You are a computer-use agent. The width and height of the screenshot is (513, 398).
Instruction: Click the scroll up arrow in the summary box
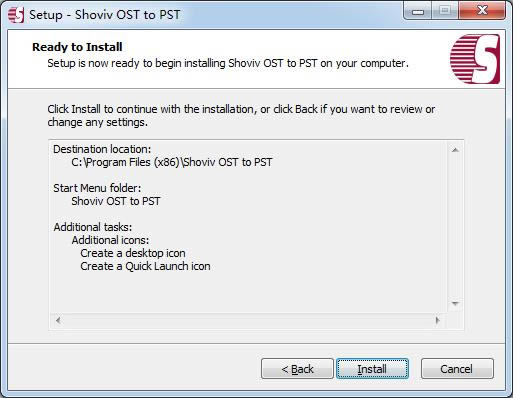[455, 150]
